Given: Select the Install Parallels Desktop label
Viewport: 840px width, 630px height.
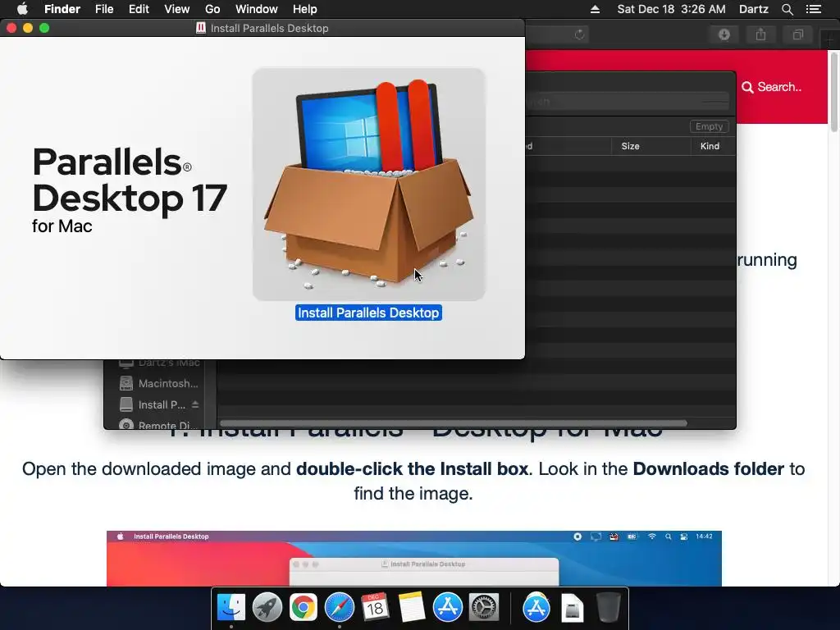Looking at the screenshot, I should (368, 313).
